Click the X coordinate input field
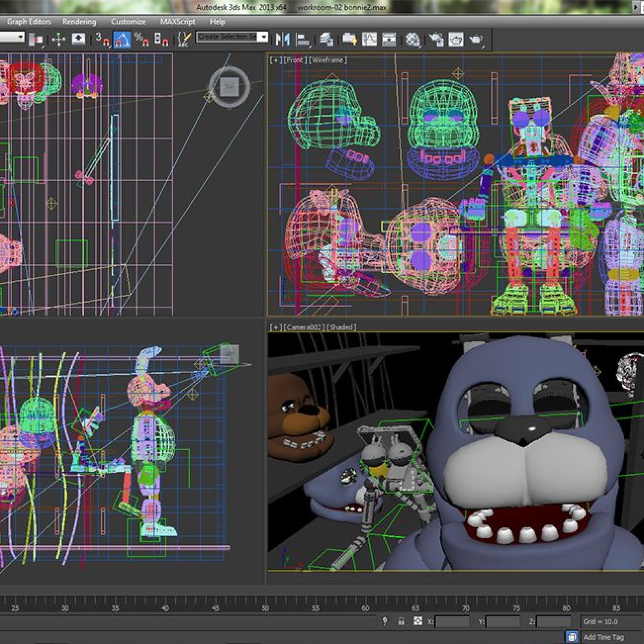This screenshot has height=644, width=644. pyautogui.click(x=452, y=621)
